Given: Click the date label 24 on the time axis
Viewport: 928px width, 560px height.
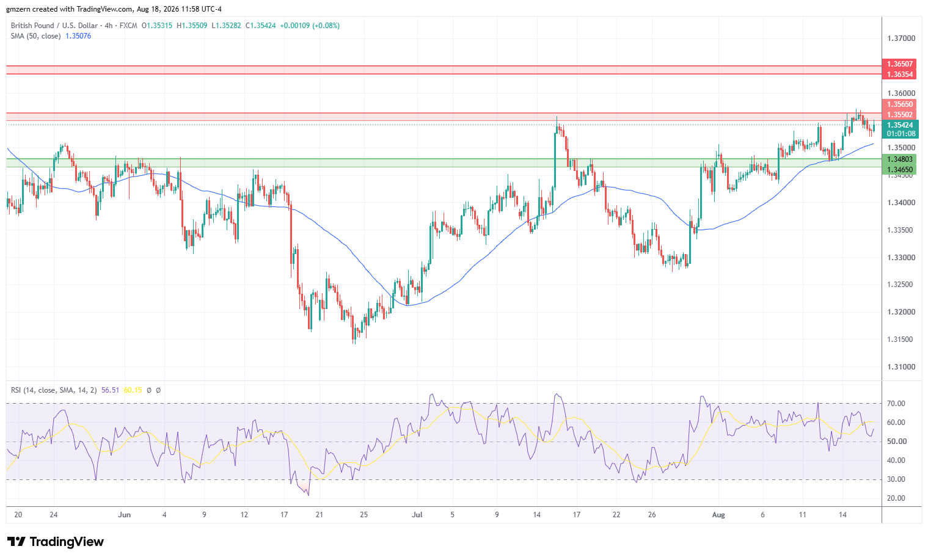Looking at the screenshot, I should click(x=54, y=515).
